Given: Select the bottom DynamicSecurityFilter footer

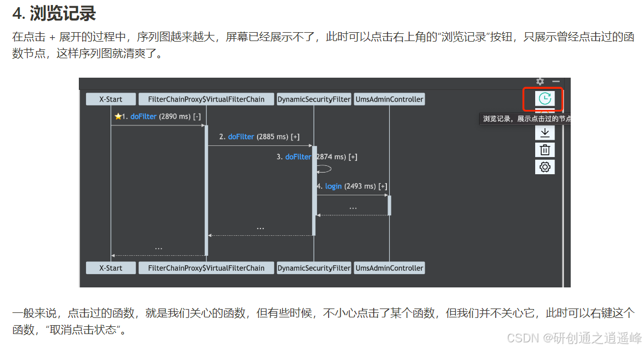Looking at the screenshot, I should pyautogui.click(x=314, y=268).
